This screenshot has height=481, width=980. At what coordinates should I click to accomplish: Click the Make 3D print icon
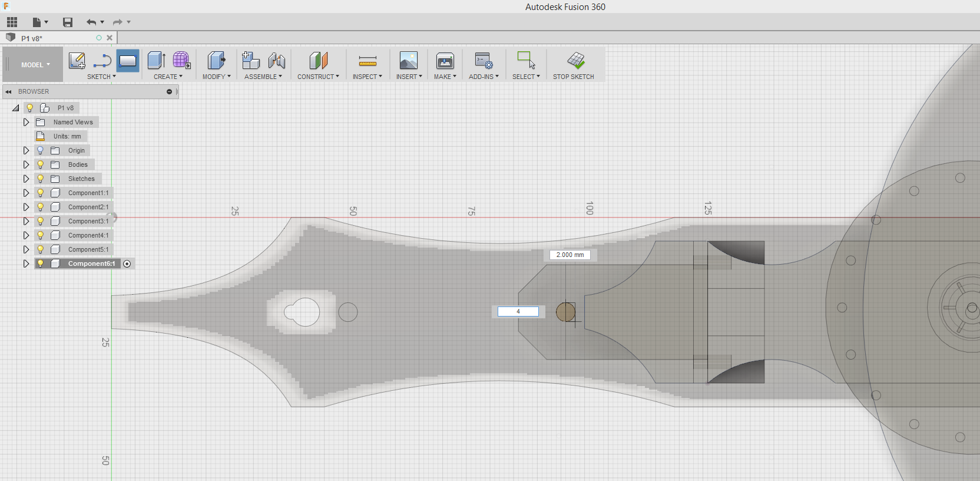[x=445, y=61]
